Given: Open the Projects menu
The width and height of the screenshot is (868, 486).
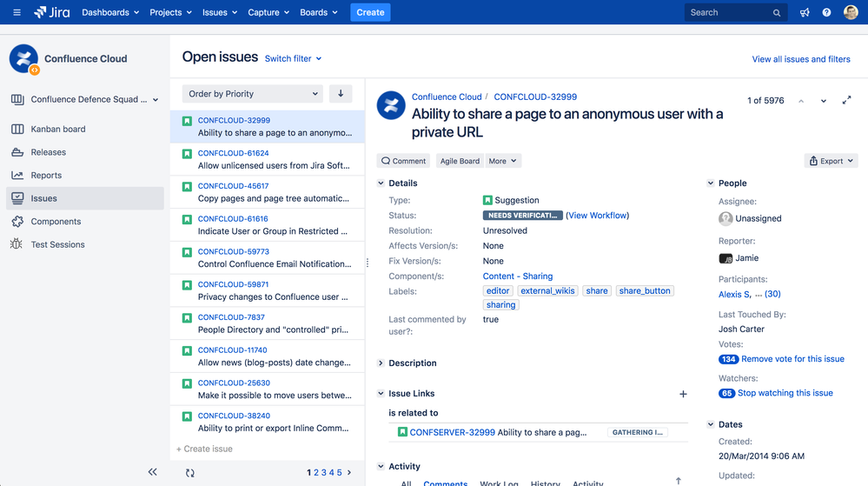Looking at the screenshot, I should click(x=170, y=12).
